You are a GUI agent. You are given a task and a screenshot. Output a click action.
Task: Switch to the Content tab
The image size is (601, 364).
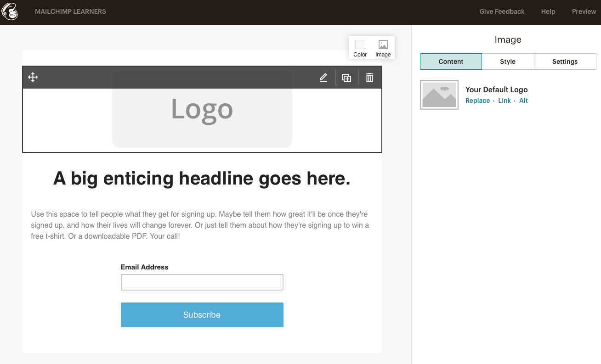point(451,62)
